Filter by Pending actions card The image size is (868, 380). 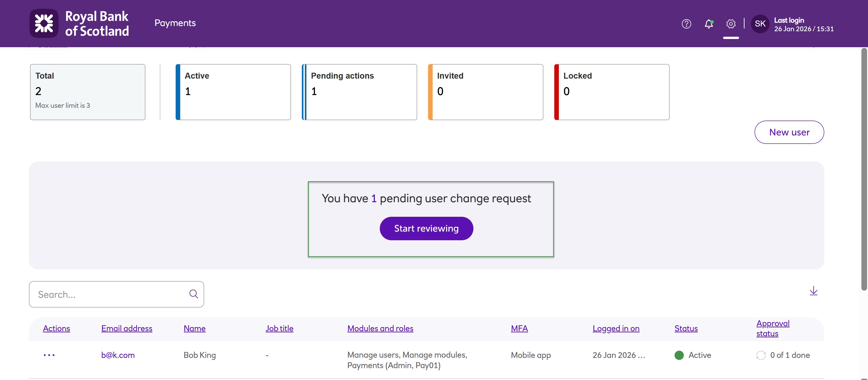coord(360,92)
